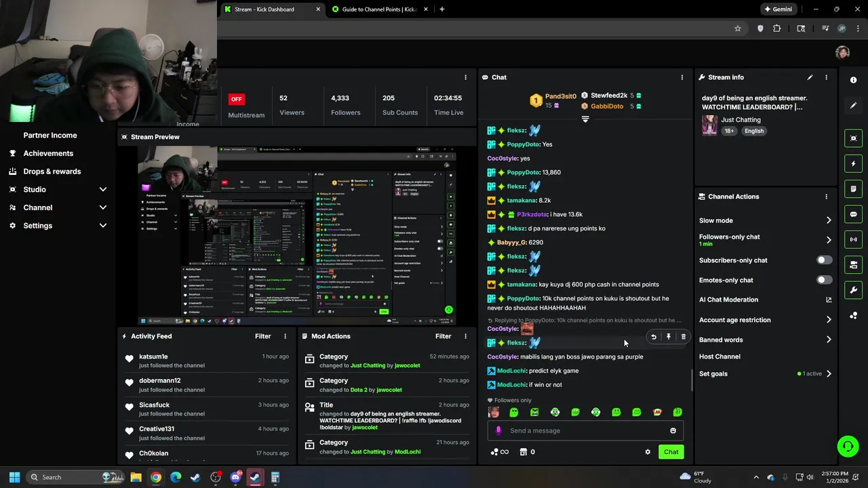This screenshot has width=868, height=488.
Task: Open the stats bar three-dot menu
Action: coord(465,77)
